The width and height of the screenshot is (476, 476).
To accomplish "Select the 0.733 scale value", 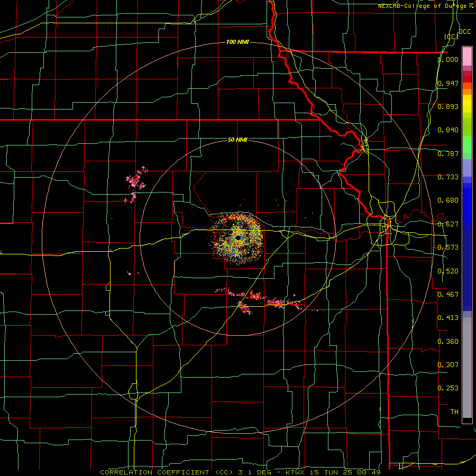I will (x=448, y=177).
